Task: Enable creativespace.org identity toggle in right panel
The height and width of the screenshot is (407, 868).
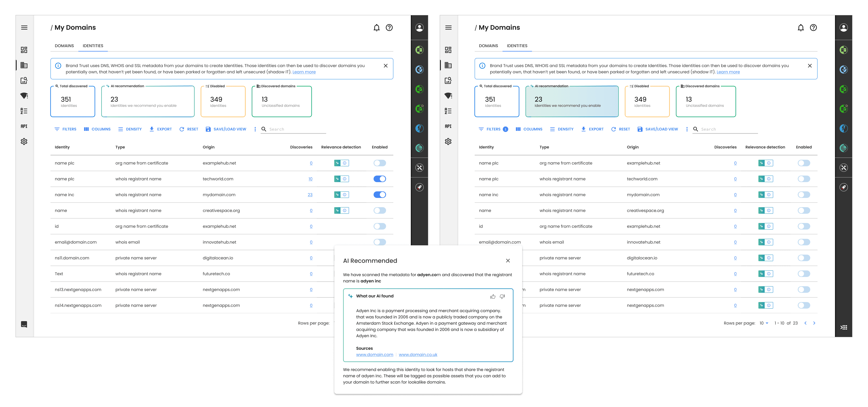Action: coord(803,210)
